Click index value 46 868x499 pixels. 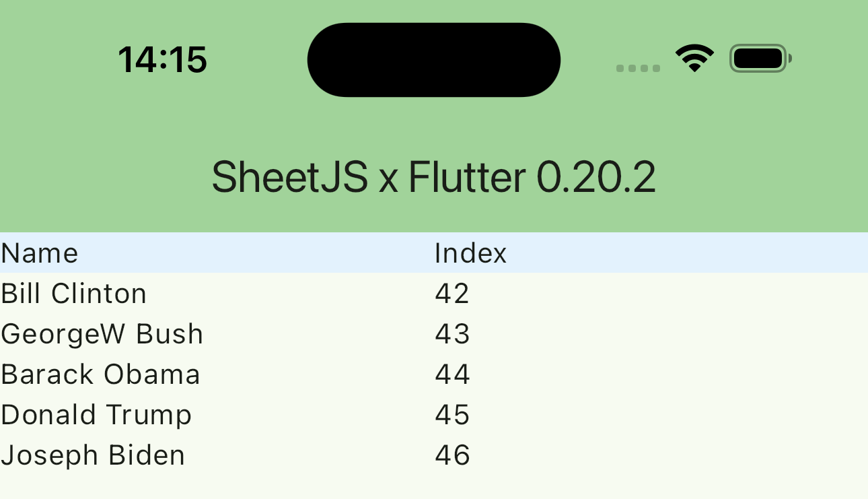pos(452,455)
